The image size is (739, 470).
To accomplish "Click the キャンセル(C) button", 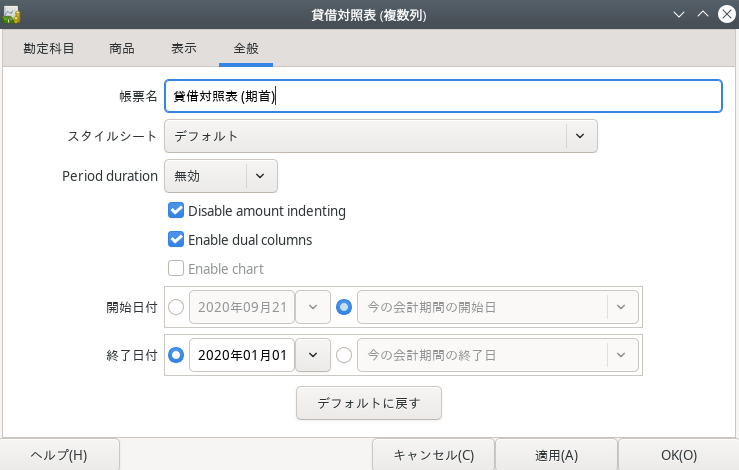I will 434,455.
